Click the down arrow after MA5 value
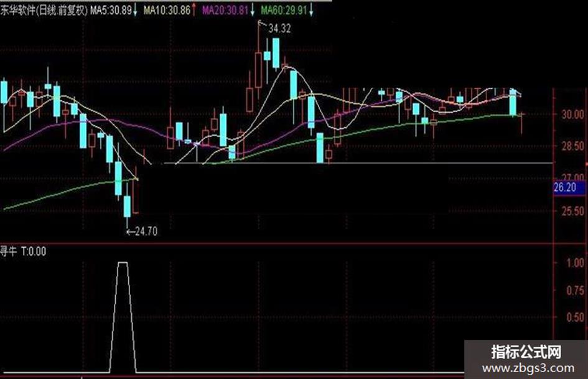This screenshot has height=379, width=588. 135,11
